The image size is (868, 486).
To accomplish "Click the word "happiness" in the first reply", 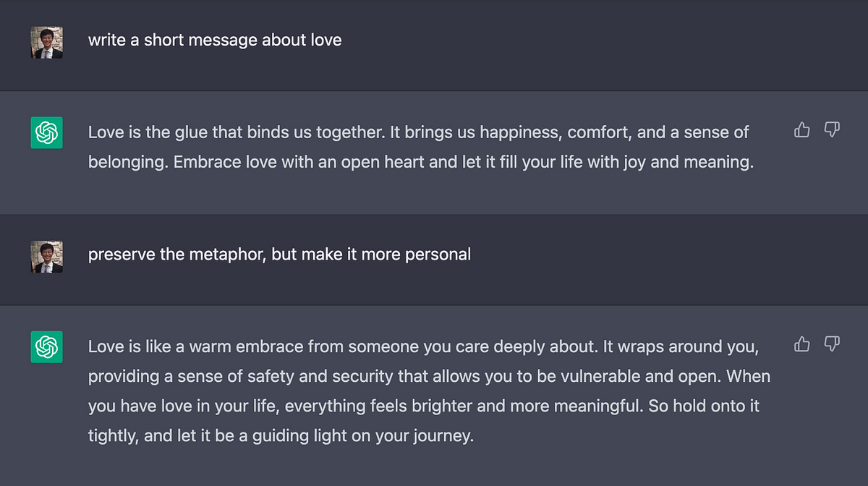I will click(x=521, y=132).
